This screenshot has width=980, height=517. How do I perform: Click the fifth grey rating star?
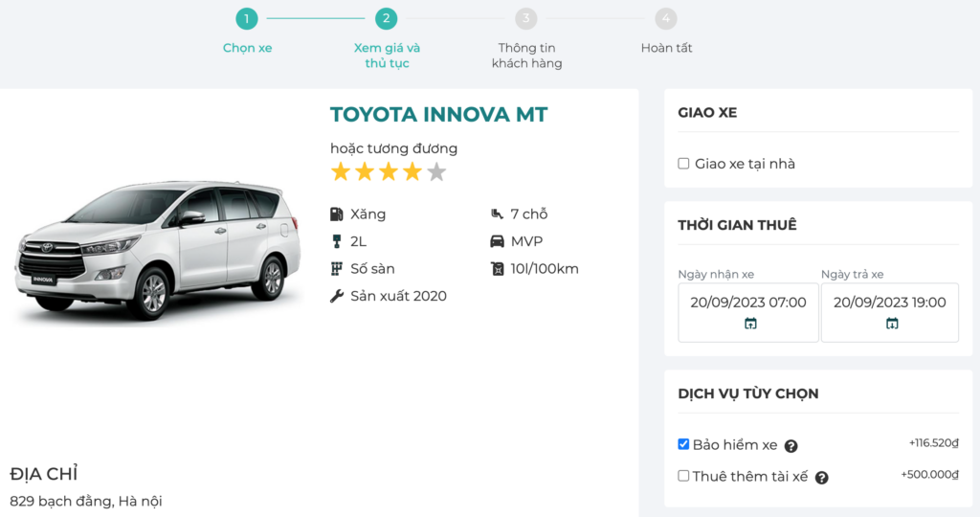pos(436,172)
